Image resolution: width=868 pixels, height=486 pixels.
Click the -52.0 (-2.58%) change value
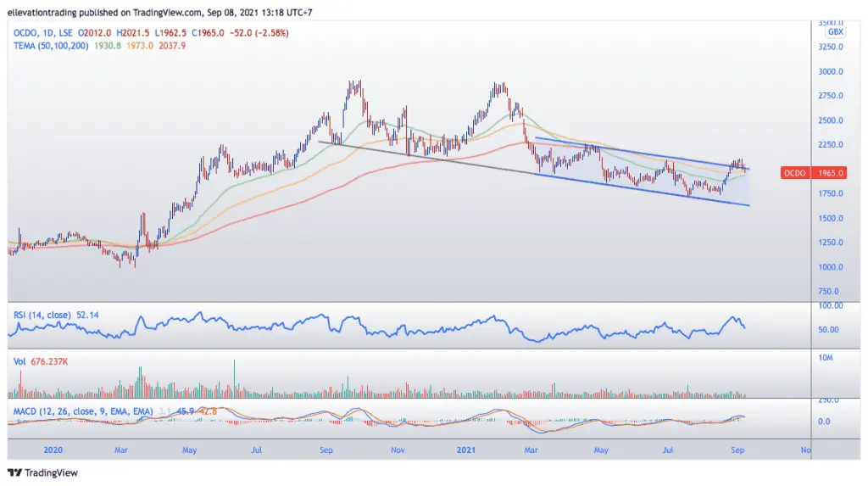click(259, 33)
